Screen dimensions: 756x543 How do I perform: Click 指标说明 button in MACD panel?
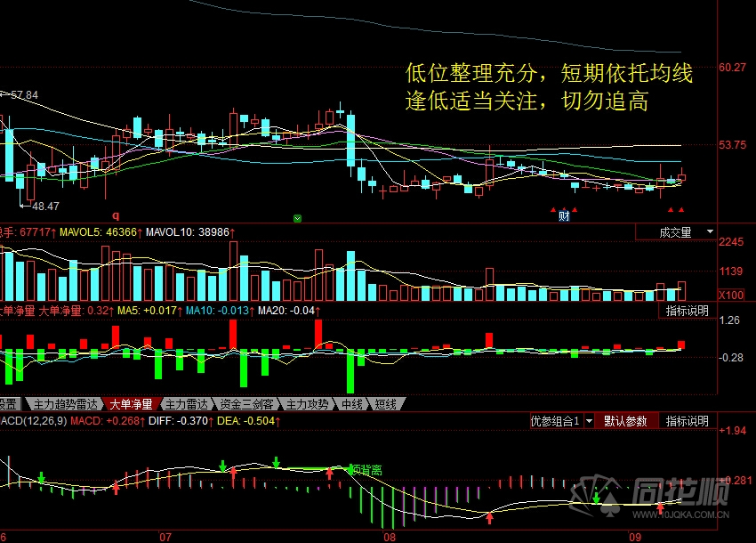click(688, 421)
